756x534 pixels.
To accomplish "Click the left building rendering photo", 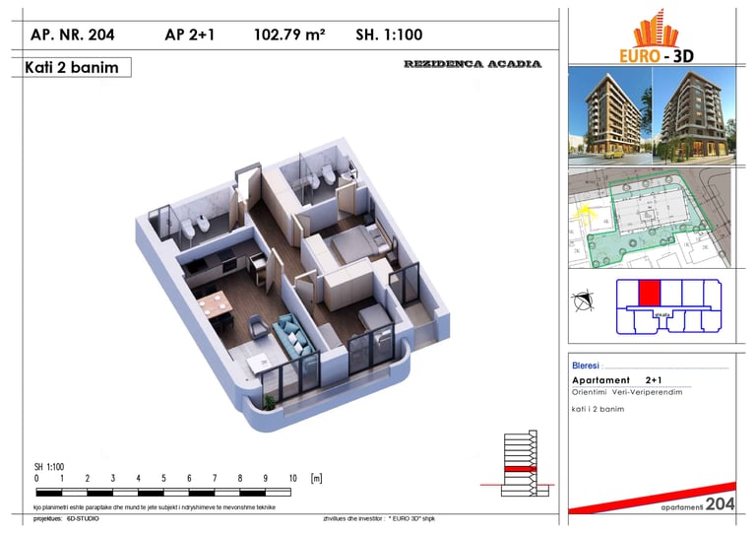I will pos(610,115).
